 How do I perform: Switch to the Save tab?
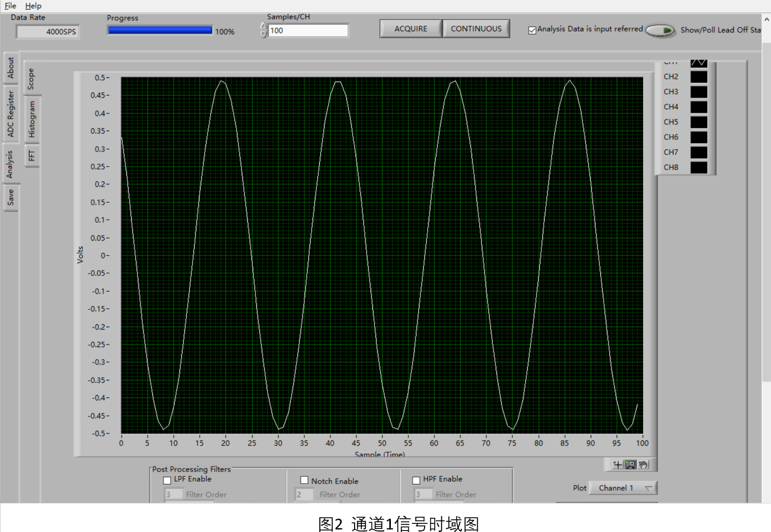11,197
